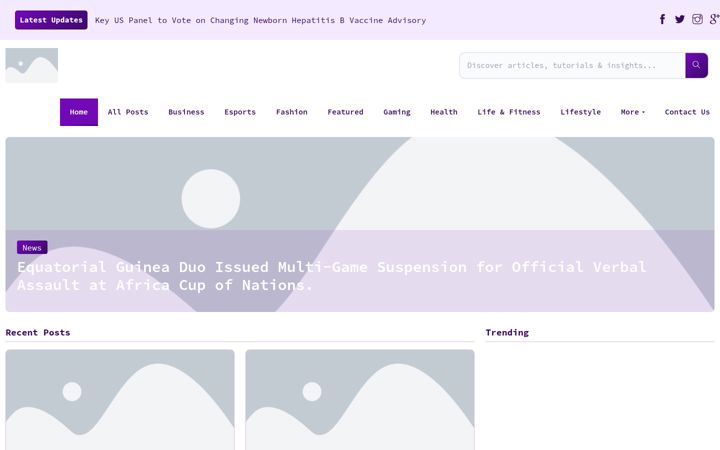
Task: Open the Equatorial Guinea Duo suspension article
Action: (332, 276)
